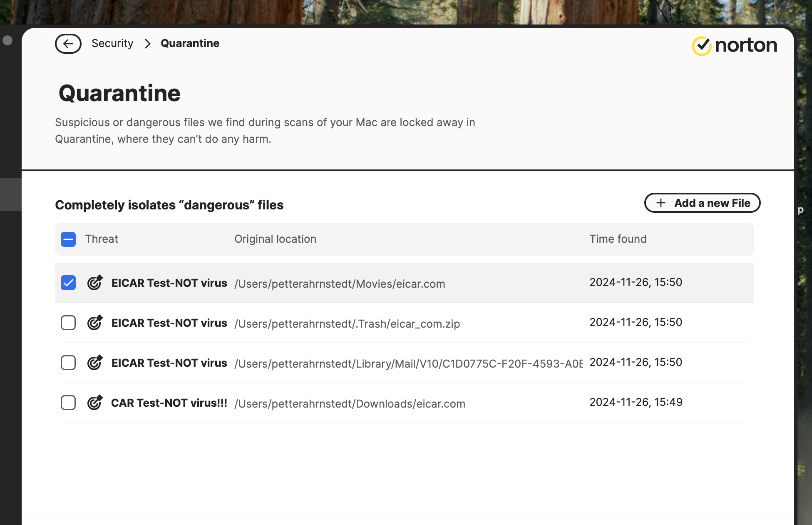Viewport: 812px width, 525px height.
Task: Click the threat icon beside Movies eicar.com entry
Action: point(94,283)
